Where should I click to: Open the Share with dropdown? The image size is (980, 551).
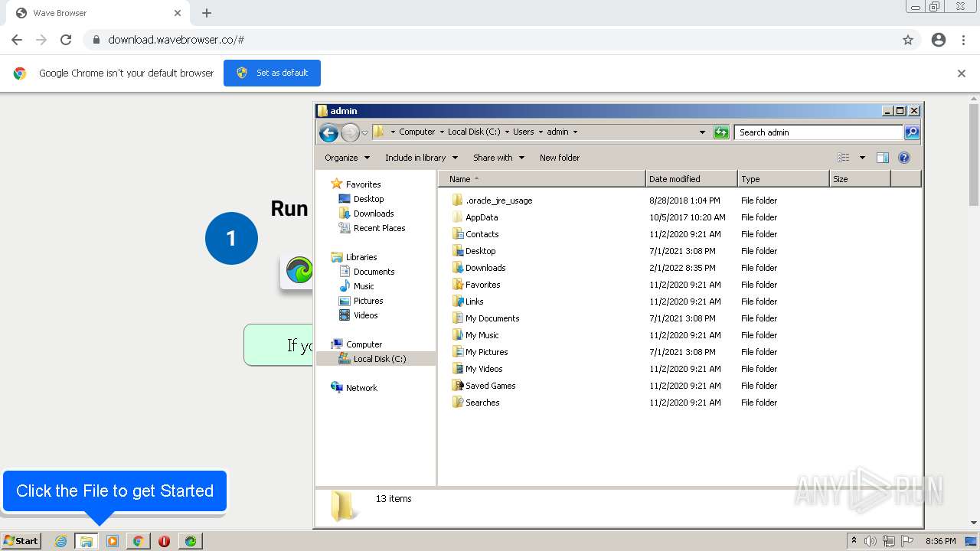498,158
